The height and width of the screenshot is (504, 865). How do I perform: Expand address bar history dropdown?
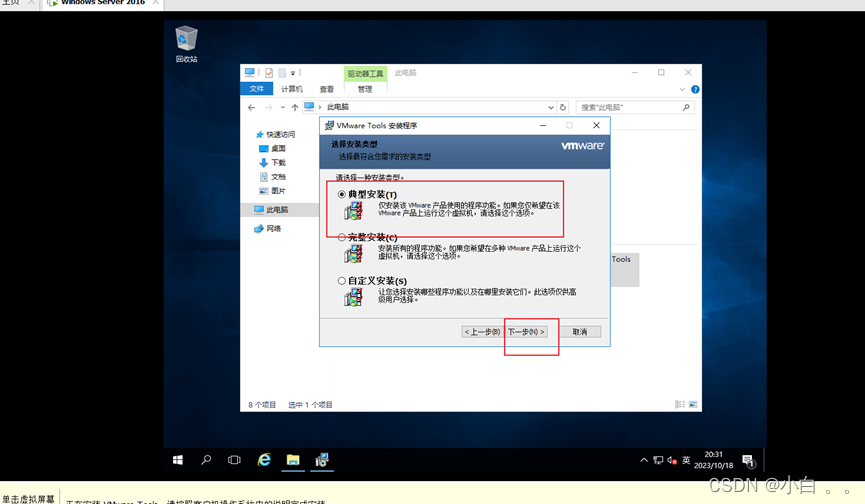coord(551,108)
